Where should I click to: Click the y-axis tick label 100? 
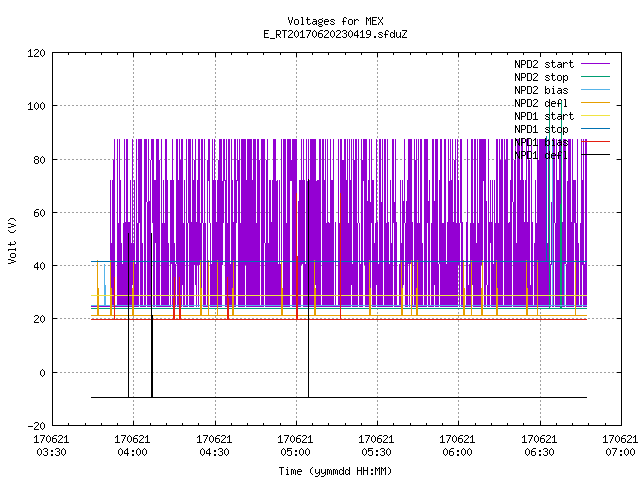(36, 107)
